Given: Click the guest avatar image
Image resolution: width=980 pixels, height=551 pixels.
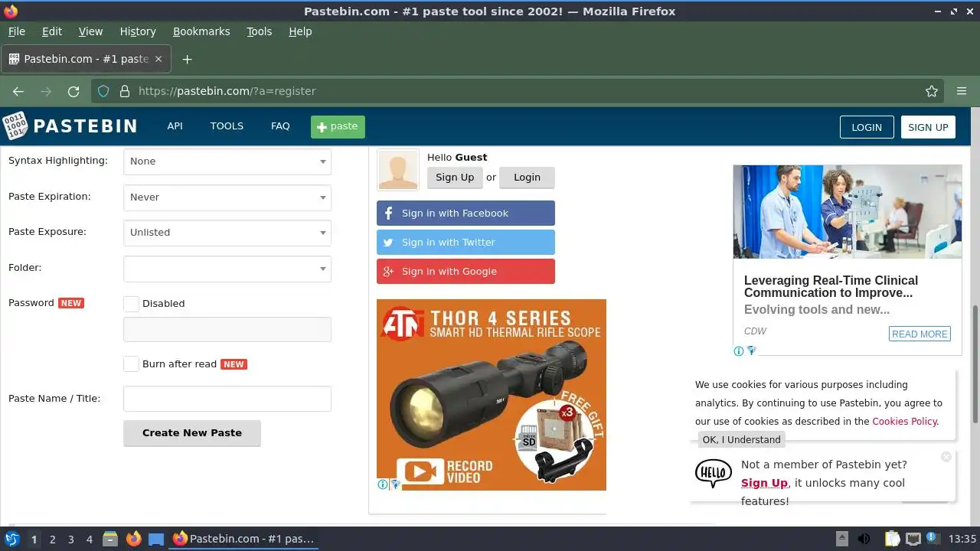Looking at the screenshot, I should point(398,169).
